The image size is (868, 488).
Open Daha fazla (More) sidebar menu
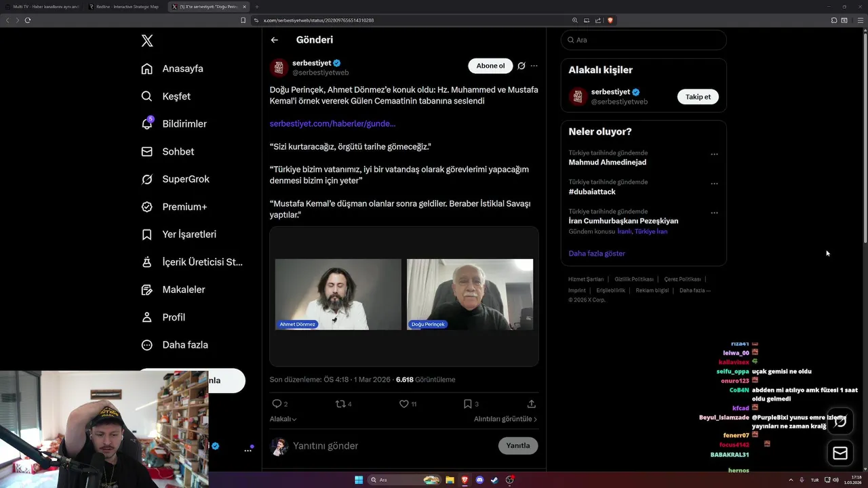pos(174,344)
